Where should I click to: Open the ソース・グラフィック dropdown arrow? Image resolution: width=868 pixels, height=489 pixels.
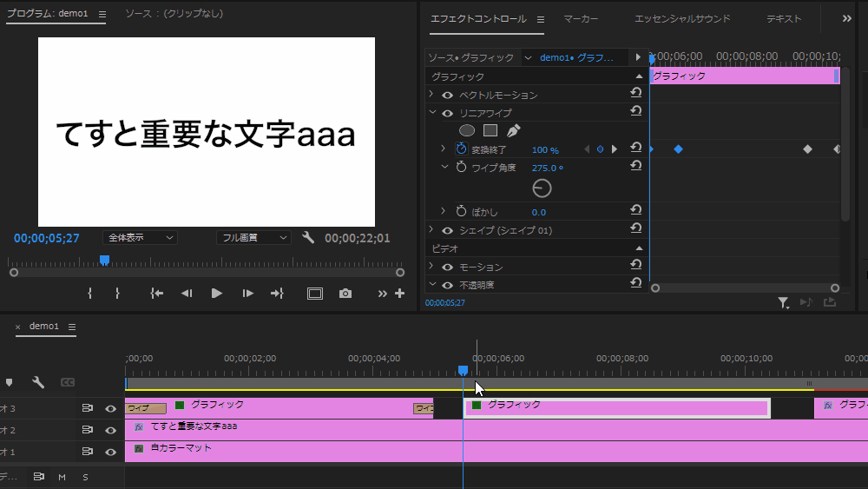[x=528, y=57]
